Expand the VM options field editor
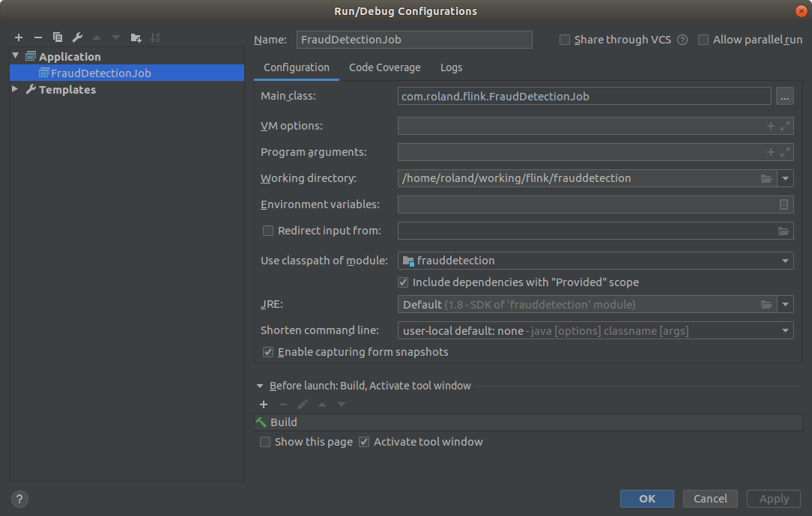This screenshot has height=516, width=812. coord(785,126)
